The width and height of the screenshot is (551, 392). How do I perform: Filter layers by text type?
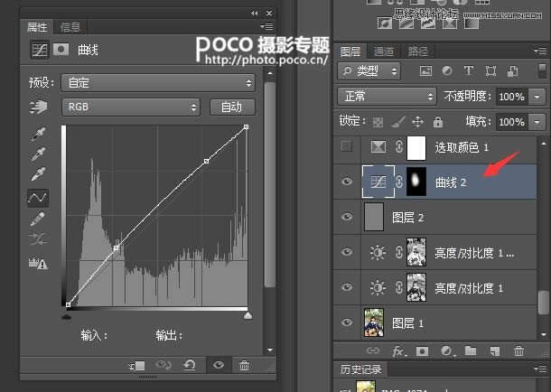click(x=469, y=70)
